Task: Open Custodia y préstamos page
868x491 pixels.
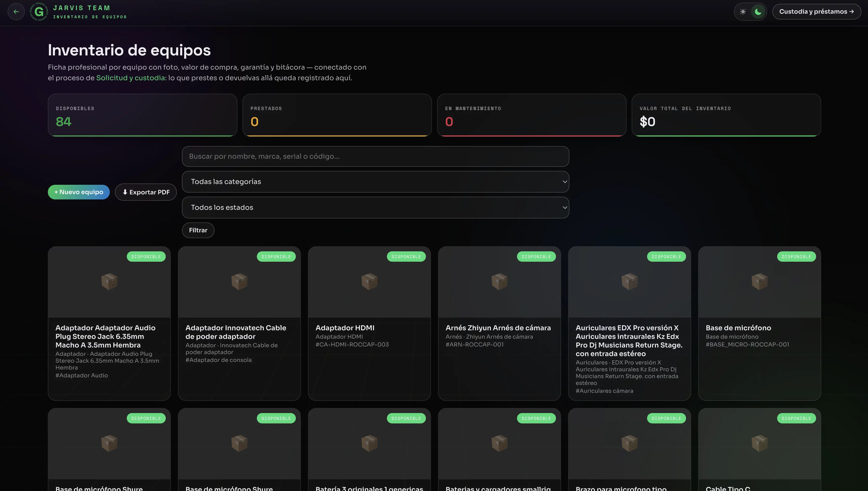Action: 816,11
